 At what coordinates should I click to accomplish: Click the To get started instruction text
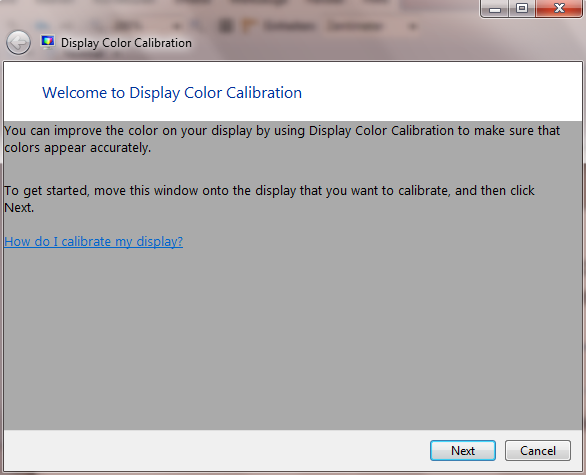point(269,199)
